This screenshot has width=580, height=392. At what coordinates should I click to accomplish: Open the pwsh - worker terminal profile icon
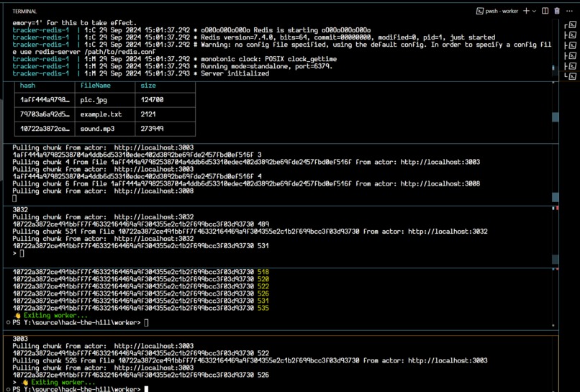479,11
